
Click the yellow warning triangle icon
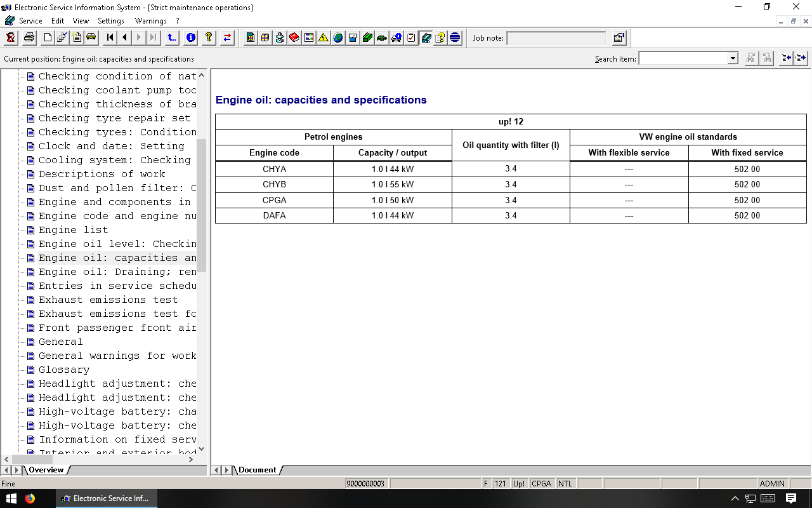324,38
